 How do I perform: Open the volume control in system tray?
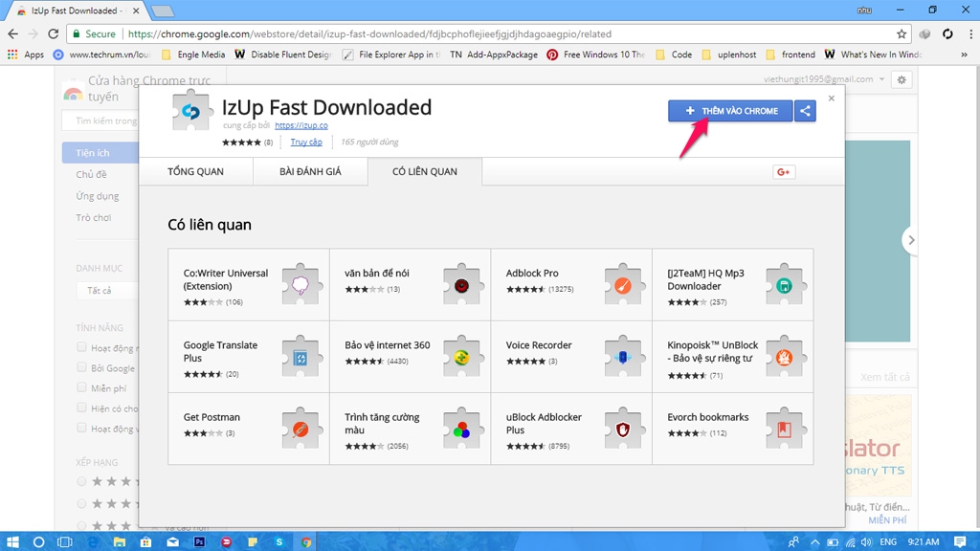pos(866,541)
